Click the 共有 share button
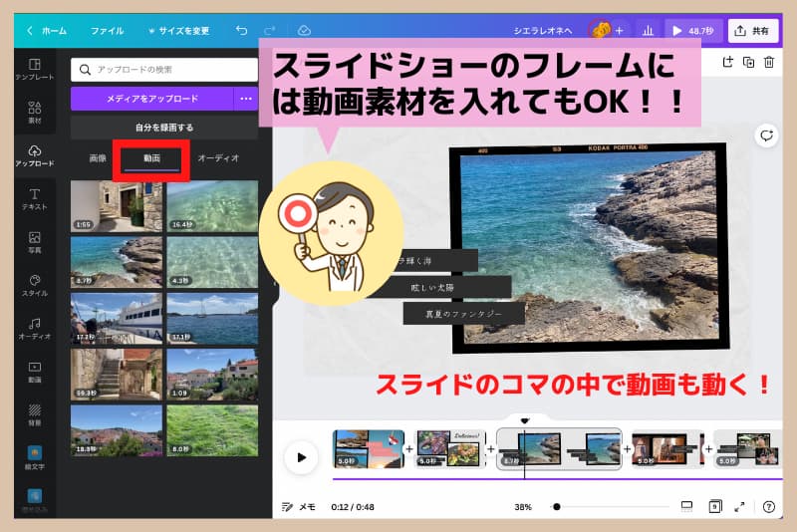Screen dimensions: 797x532 (753, 31)
